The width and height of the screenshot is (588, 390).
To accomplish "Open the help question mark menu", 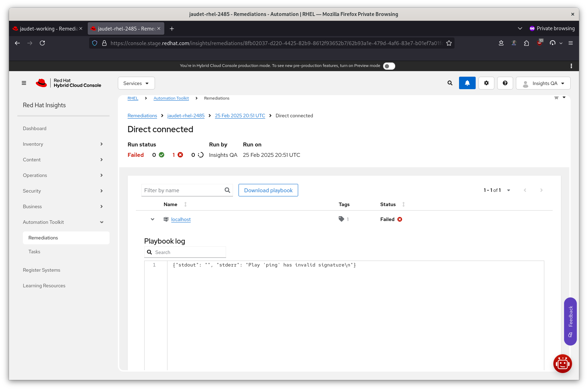I will tap(505, 83).
